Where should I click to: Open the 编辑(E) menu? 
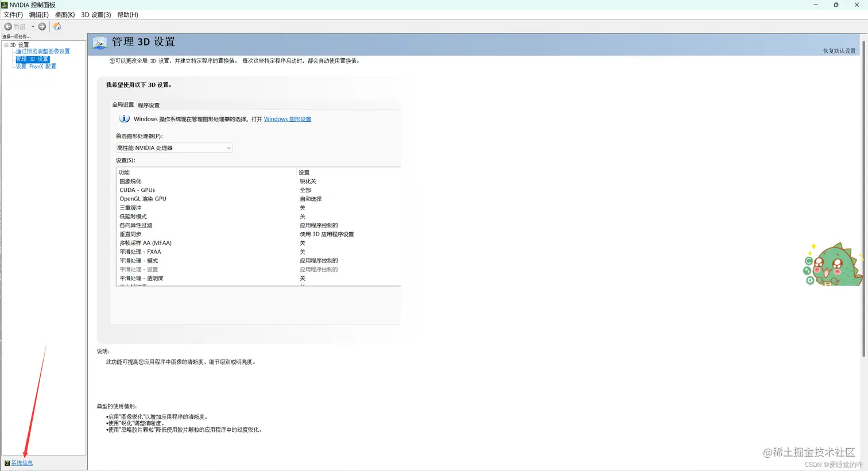coord(39,15)
